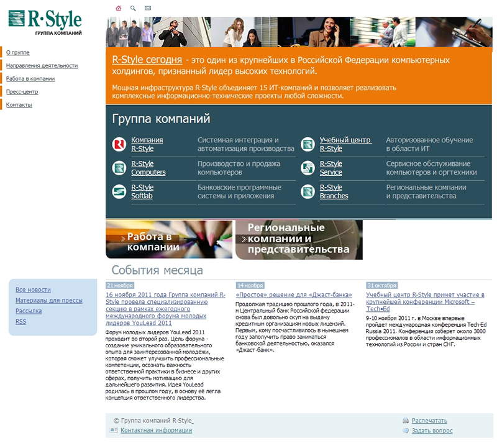
Task: Click the R-Style Computers icon
Action: click(x=119, y=168)
